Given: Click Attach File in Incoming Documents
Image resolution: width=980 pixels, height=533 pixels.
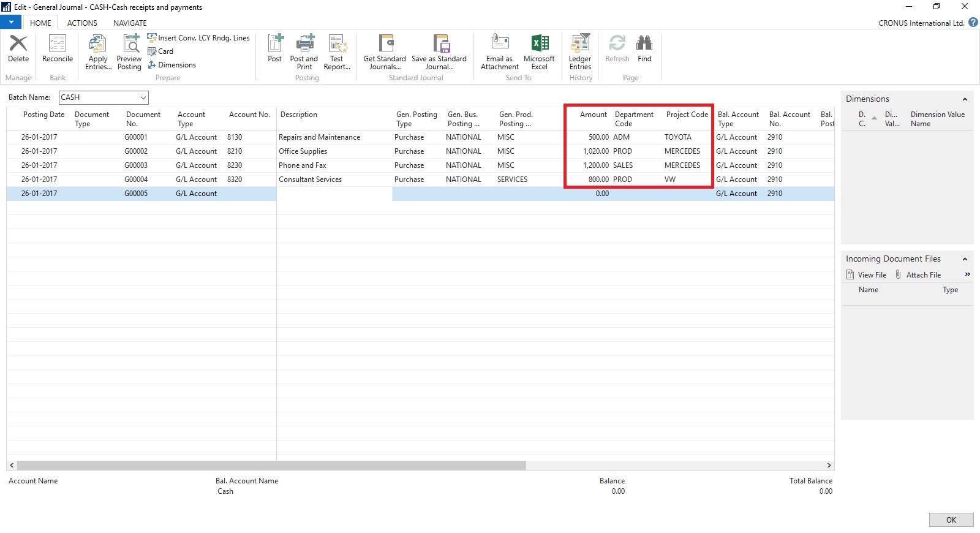Looking at the screenshot, I should pyautogui.click(x=923, y=275).
